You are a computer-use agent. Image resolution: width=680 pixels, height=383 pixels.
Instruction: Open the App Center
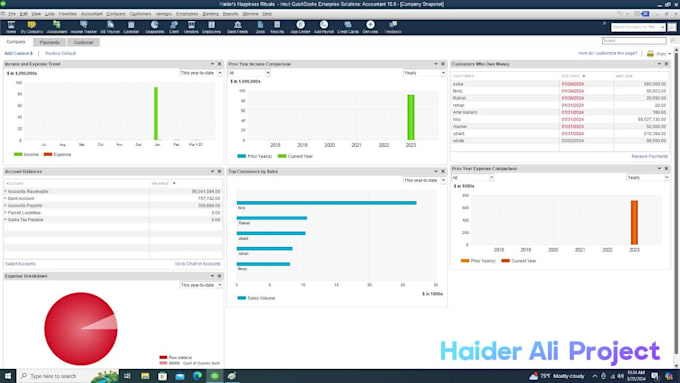pyautogui.click(x=300, y=27)
